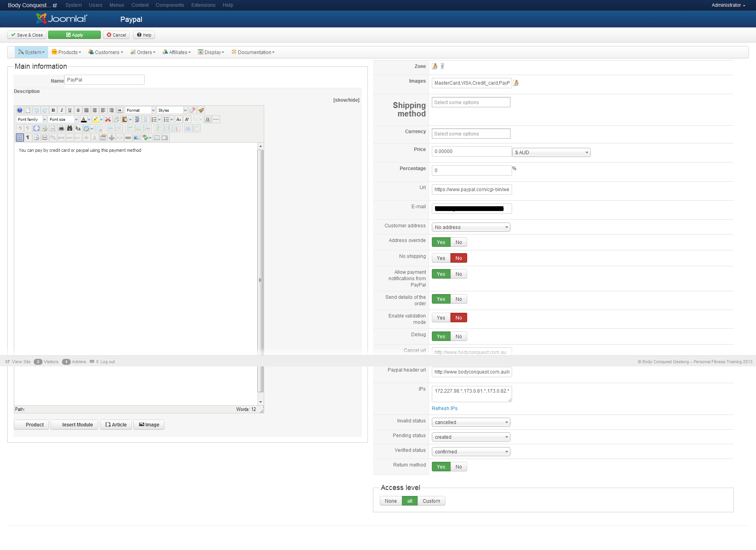Open the Verified status dropdown
756x550 pixels.
[471, 452]
